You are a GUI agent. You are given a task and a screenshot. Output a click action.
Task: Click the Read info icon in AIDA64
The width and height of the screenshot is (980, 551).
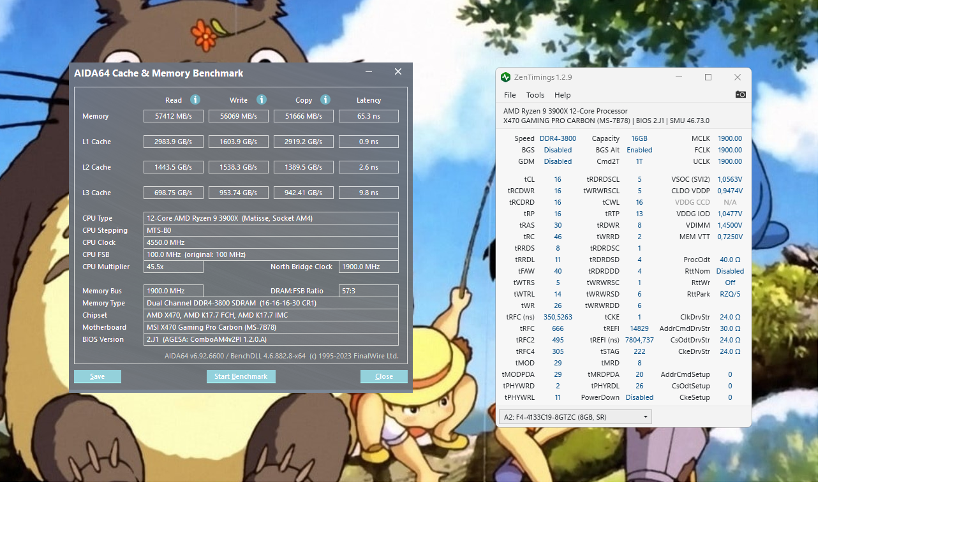point(195,99)
